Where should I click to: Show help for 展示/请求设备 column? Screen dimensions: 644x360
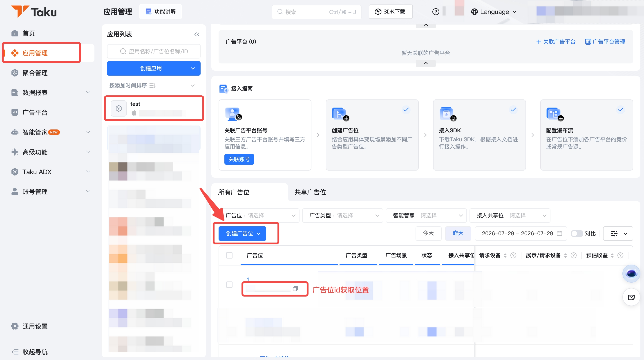pyautogui.click(x=574, y=255)
